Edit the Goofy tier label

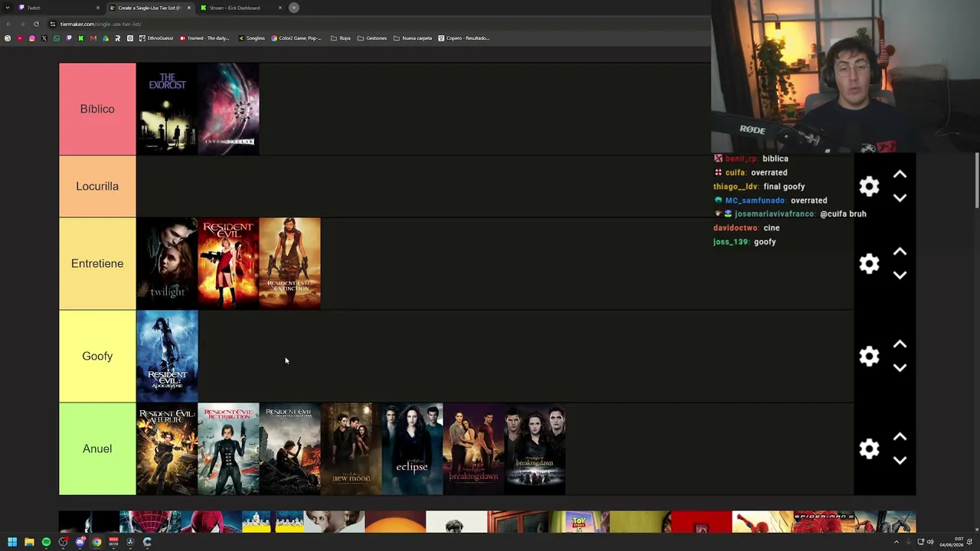(x=97, y=356)
